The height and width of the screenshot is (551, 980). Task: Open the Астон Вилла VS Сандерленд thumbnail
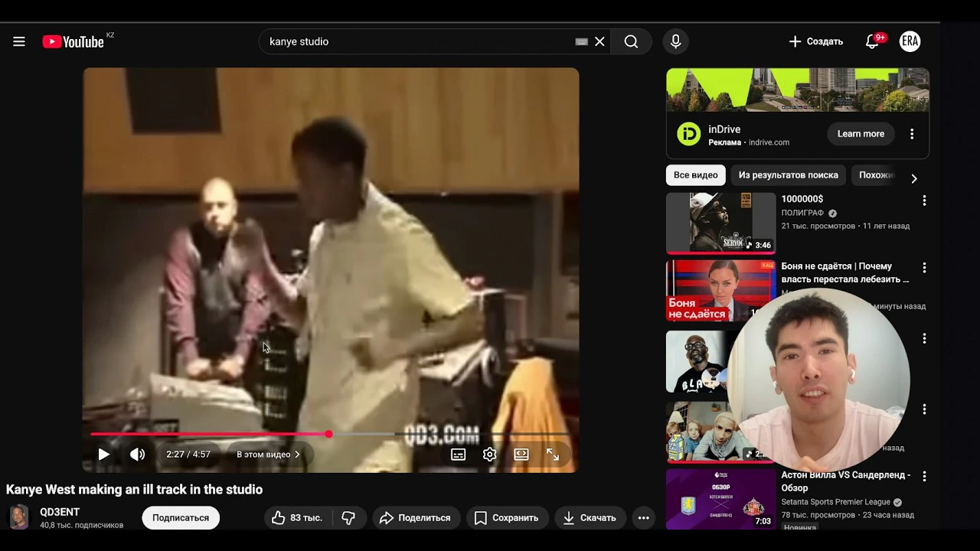(720, 499)
